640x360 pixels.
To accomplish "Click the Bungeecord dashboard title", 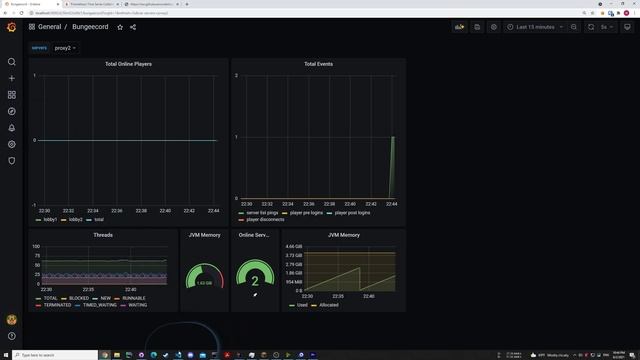I will [x=90, y=27].
